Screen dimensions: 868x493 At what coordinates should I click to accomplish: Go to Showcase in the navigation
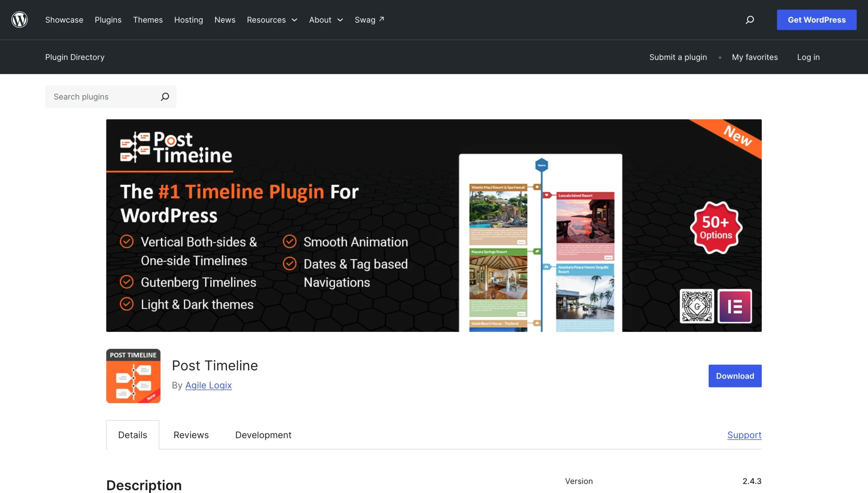(64, 20)
